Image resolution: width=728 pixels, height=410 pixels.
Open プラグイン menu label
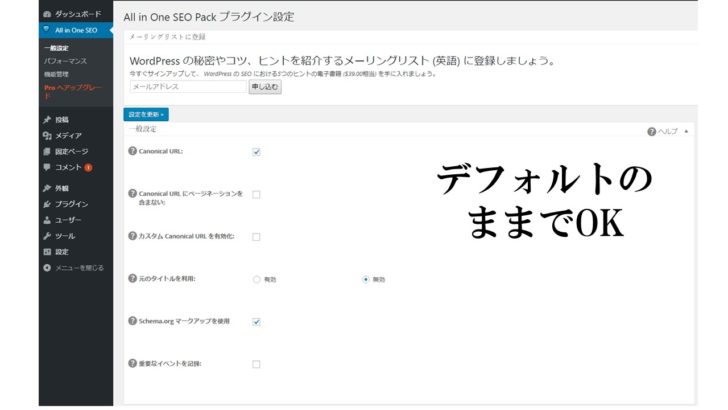72,204
